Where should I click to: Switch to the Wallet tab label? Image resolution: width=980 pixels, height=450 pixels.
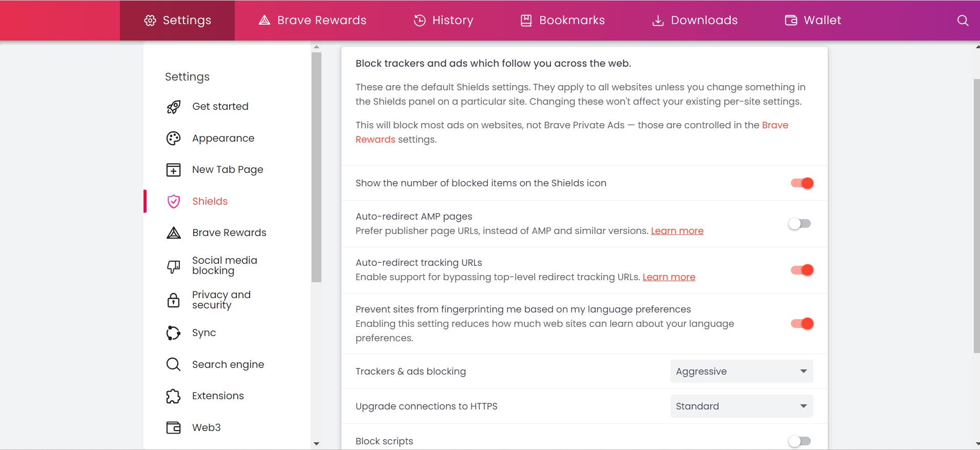tap(823, 21)
